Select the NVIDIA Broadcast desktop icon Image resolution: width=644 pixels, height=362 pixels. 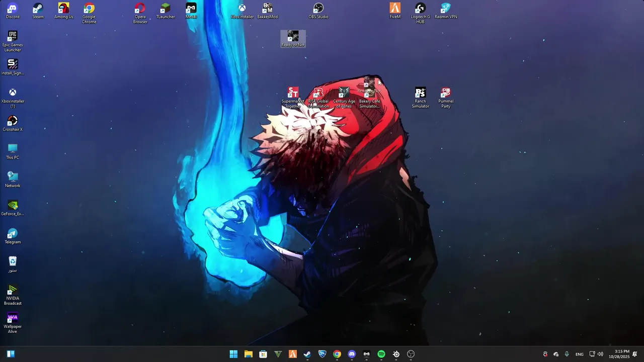pos(13,295)
